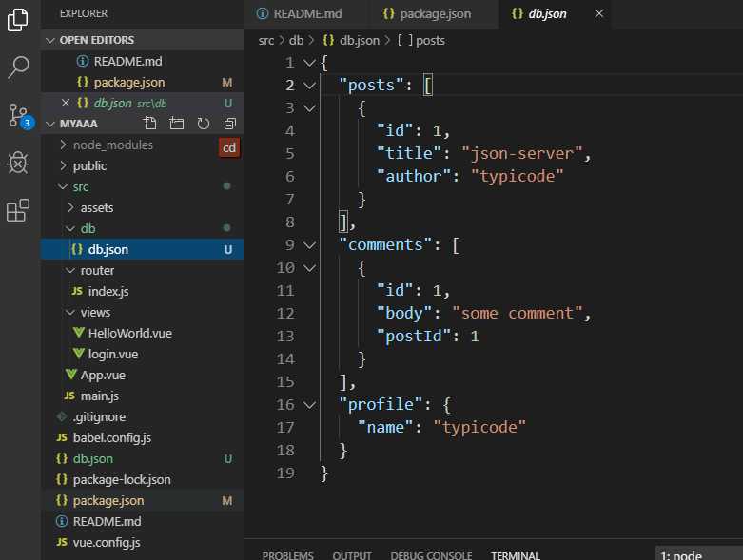
Task: Fold the comments array at line 9
Action: coord(309,244)
